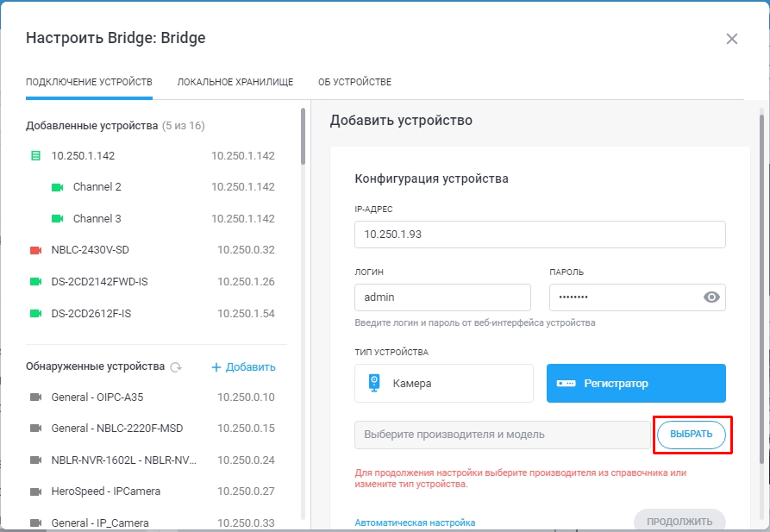770x532 pixels.
Task: Click the address 10.250.0.15
Action: (246, 429)
